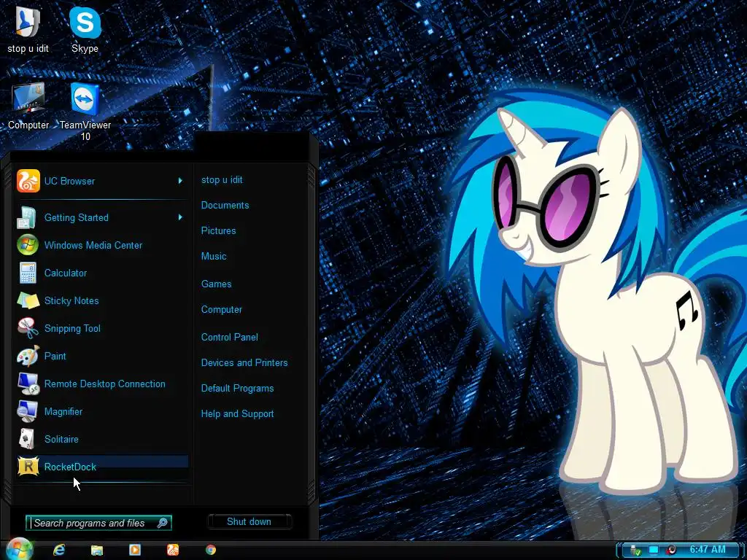Viewport: 747px width, 560px height.
Task: Click the Snipping Tool scissors icon
Action: click(28, 328)
